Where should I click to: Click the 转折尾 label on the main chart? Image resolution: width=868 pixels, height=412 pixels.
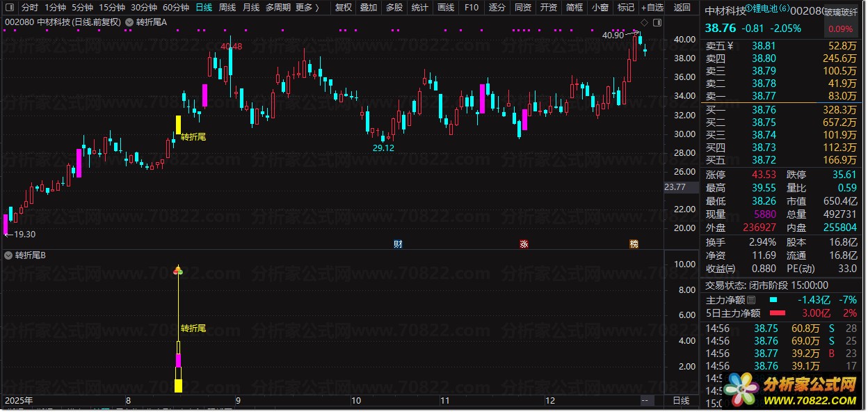(193, 137)
